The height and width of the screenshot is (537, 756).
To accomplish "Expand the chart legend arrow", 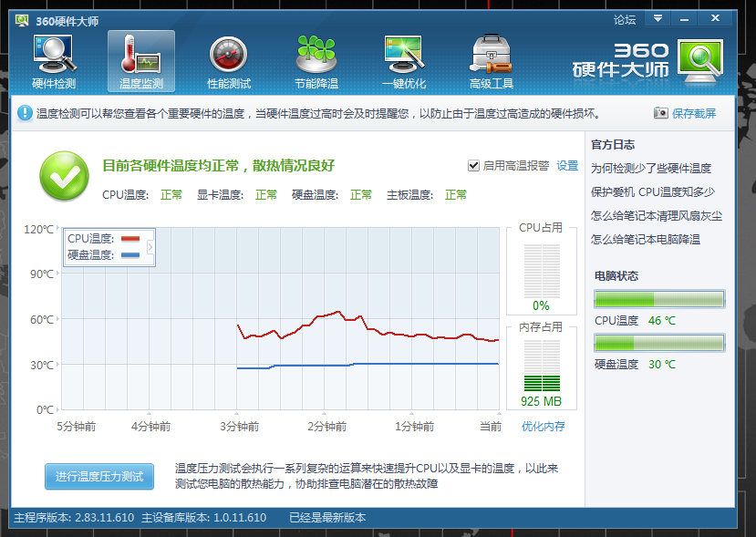I will 150,247.
